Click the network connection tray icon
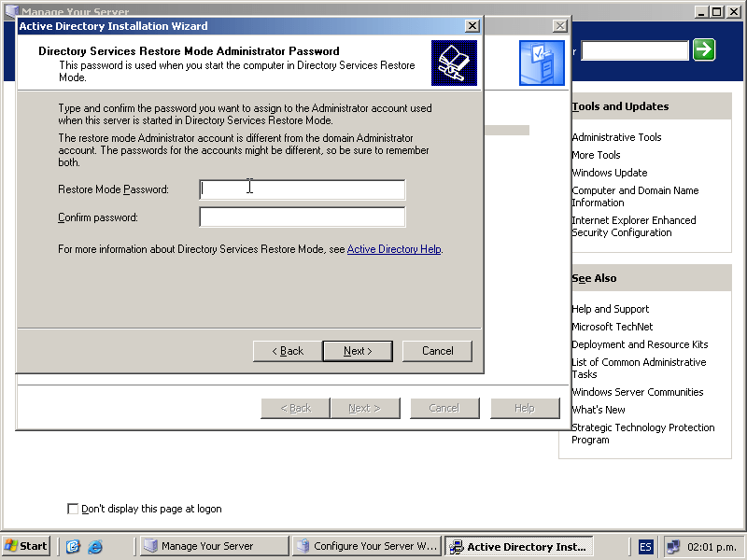Screen dimensions: 747x560 673,547
